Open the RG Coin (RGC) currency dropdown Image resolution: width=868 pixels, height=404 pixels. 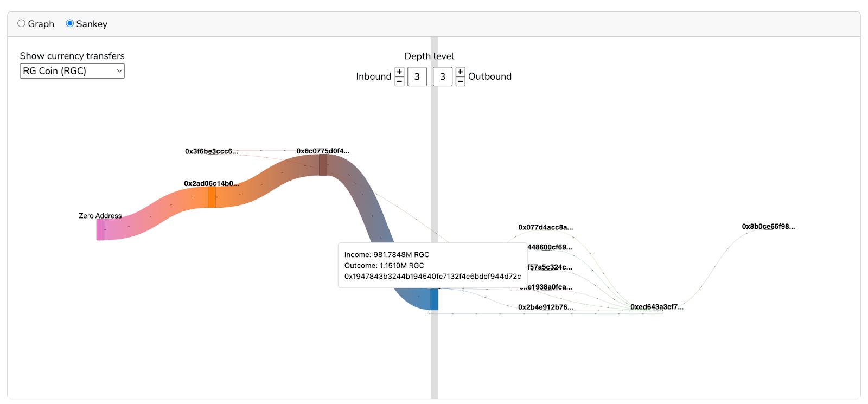[x=72, y=71]
